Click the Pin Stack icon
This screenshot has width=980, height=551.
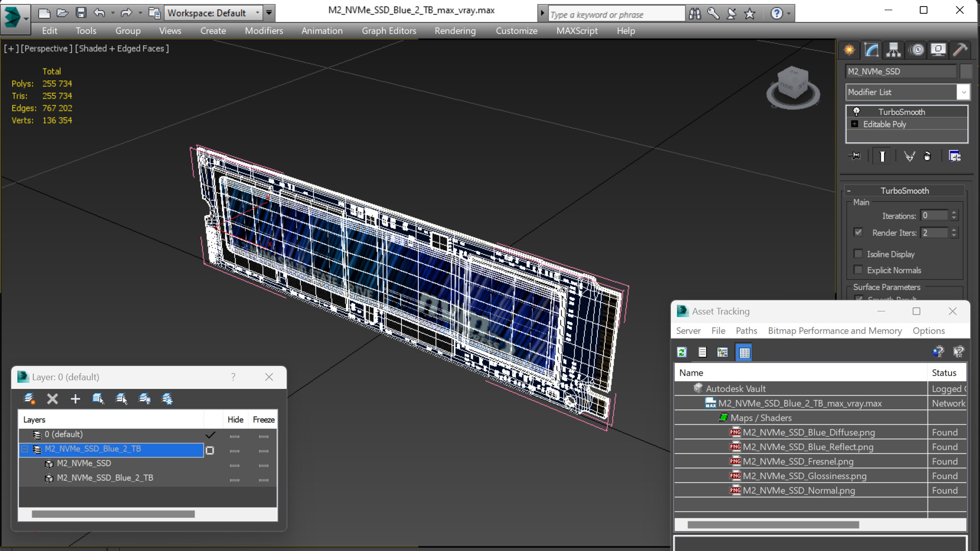click(855, 156)
